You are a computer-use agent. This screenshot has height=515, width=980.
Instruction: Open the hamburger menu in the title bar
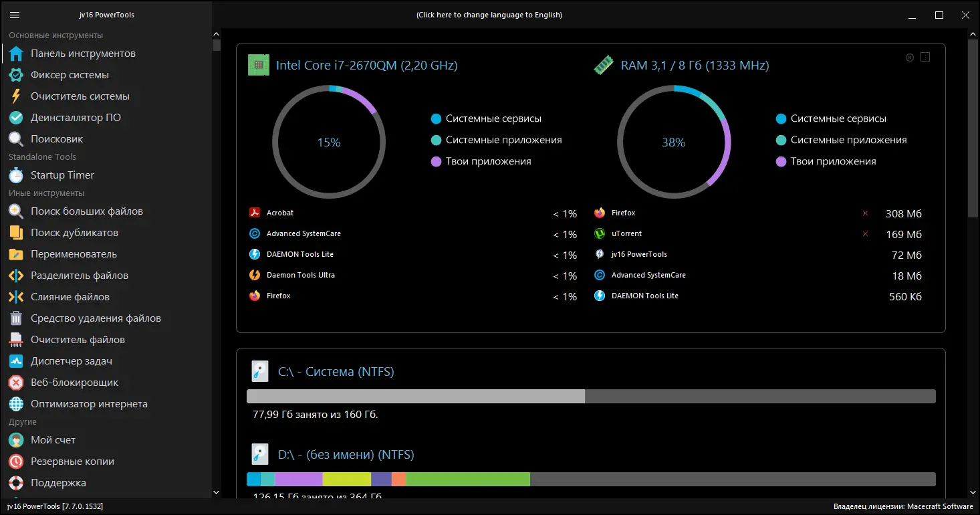tap(15, 15)
